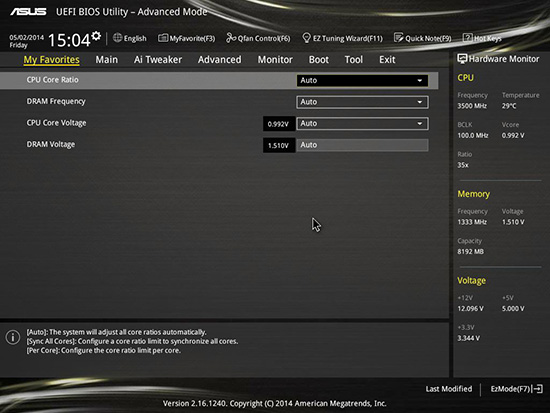
Task: Open the My Favorites tab
Action: tap(52, 60)
